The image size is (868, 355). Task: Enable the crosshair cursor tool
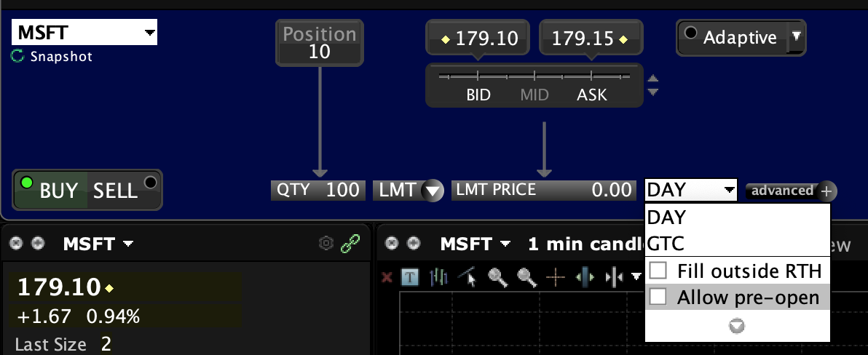[555, 276]
